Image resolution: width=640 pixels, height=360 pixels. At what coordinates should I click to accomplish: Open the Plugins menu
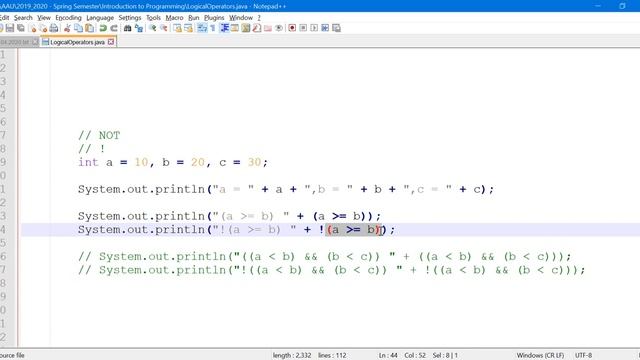[x=214, y=18]
